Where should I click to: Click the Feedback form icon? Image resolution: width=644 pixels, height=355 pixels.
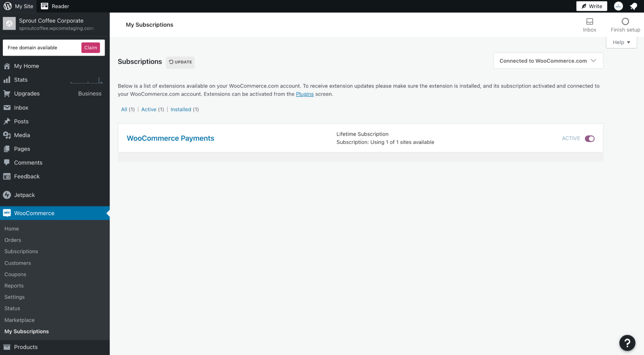pos(7,176)
